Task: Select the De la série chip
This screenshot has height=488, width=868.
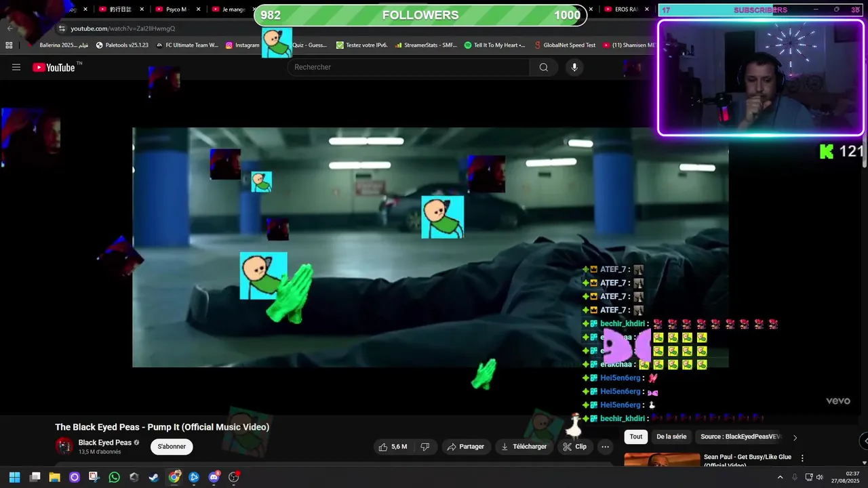Action: [x=671, y=437]
